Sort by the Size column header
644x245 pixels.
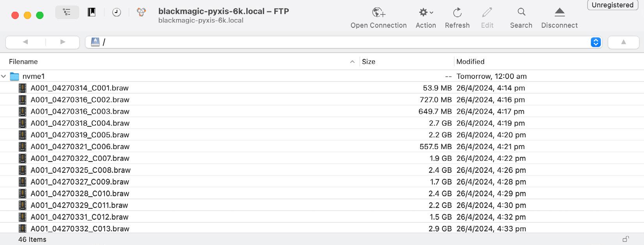tap(369, 62)
